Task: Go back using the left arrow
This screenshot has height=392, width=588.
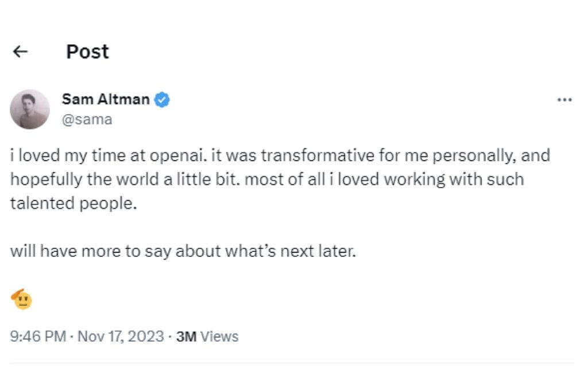Action: 20,52
